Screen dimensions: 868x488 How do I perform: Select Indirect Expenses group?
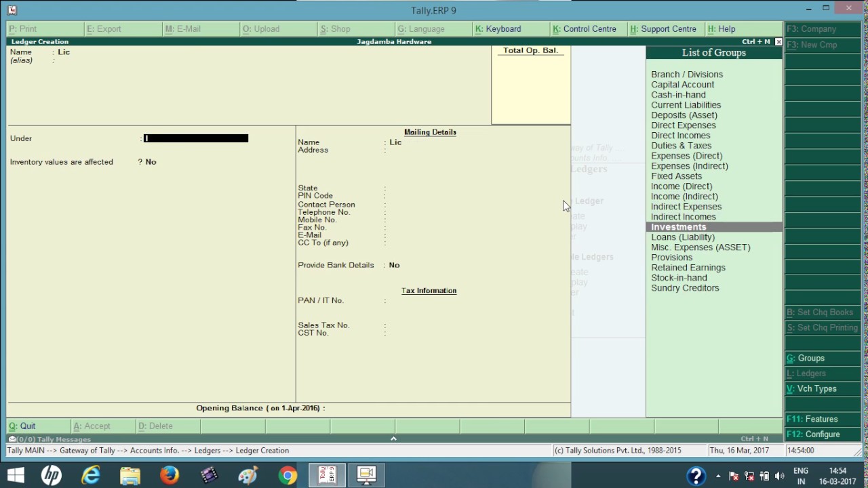click(686, 207)
